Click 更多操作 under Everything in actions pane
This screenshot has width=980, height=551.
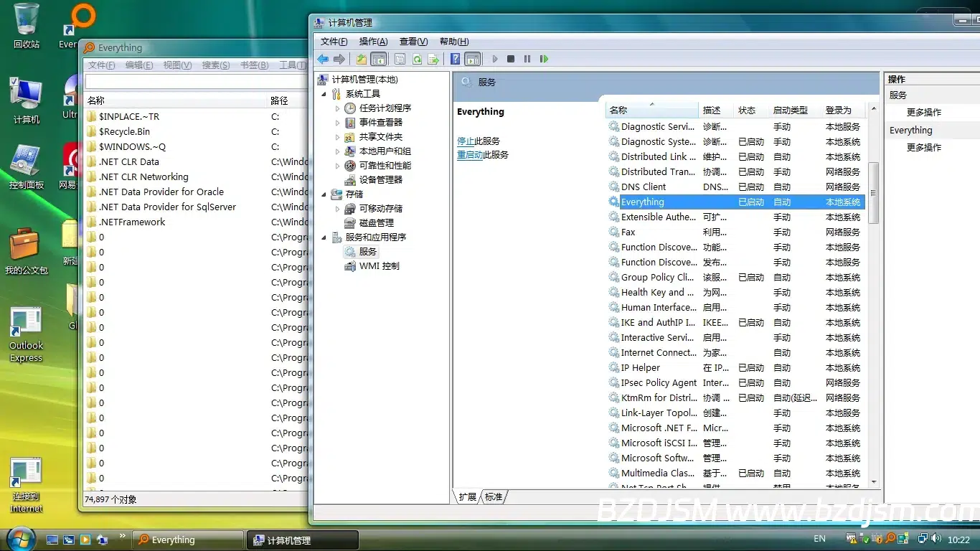click(x=924, y=148)
